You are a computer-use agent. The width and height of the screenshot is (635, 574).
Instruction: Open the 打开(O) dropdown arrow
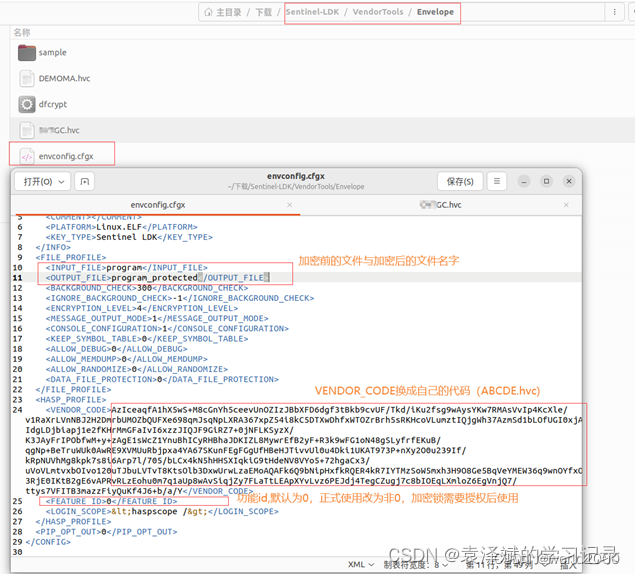tap(62, 182)
